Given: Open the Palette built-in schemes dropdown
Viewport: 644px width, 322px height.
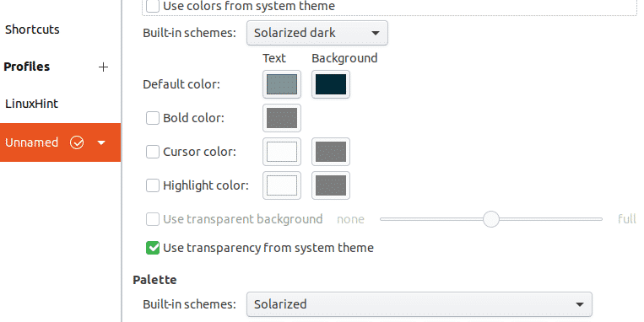Looking at the screenshot, I should pos(419,304).
